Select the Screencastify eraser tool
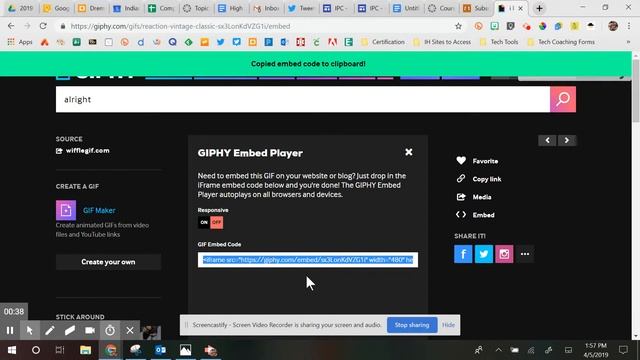This screenshot has height=360, width=640. 70,330
